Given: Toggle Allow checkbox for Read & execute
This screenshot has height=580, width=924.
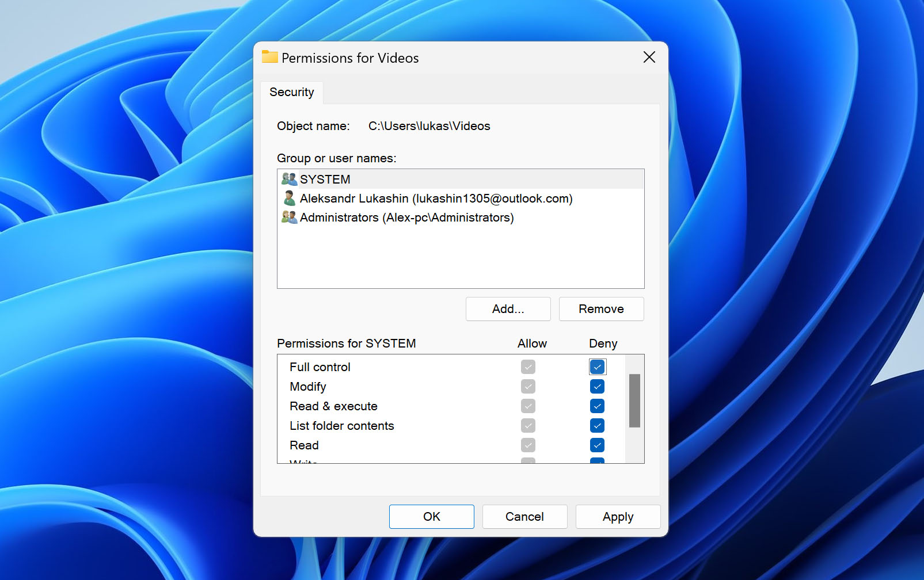Looking at the screenshot, I should [x=528, y=406].
